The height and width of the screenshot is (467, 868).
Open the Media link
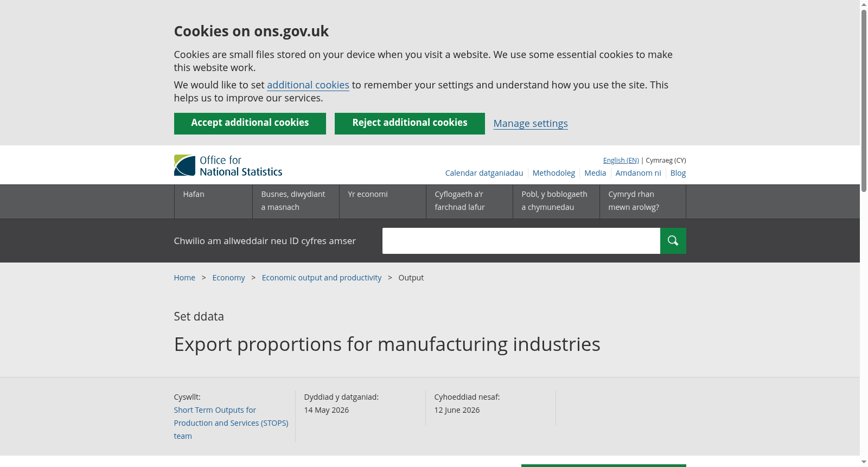(595, 173)
